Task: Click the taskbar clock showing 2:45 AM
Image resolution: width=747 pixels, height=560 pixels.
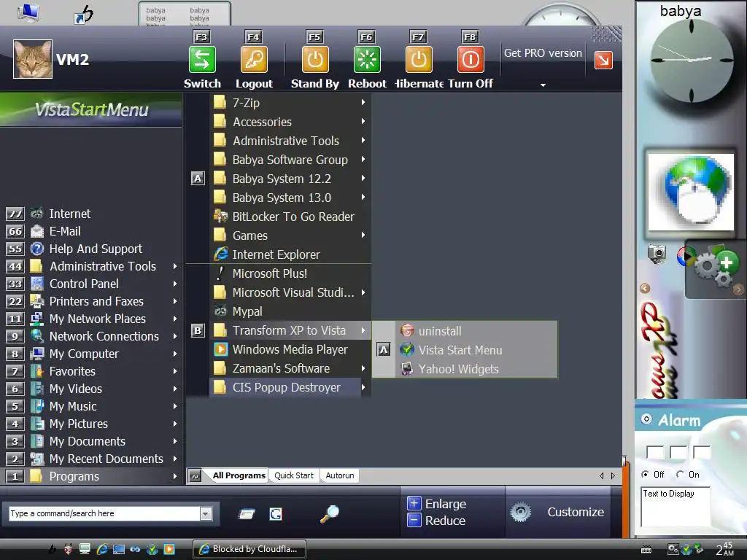Action: [x=724, y=549]
